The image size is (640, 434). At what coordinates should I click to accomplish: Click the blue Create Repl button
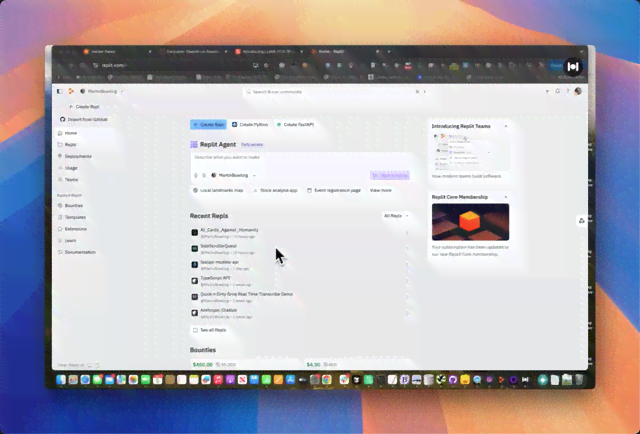point(208,125)
